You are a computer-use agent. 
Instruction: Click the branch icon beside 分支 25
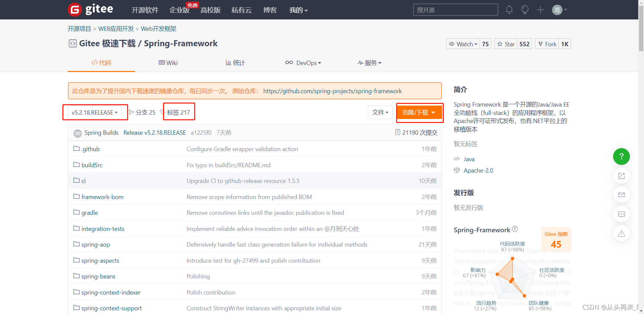tap(131, 112)
